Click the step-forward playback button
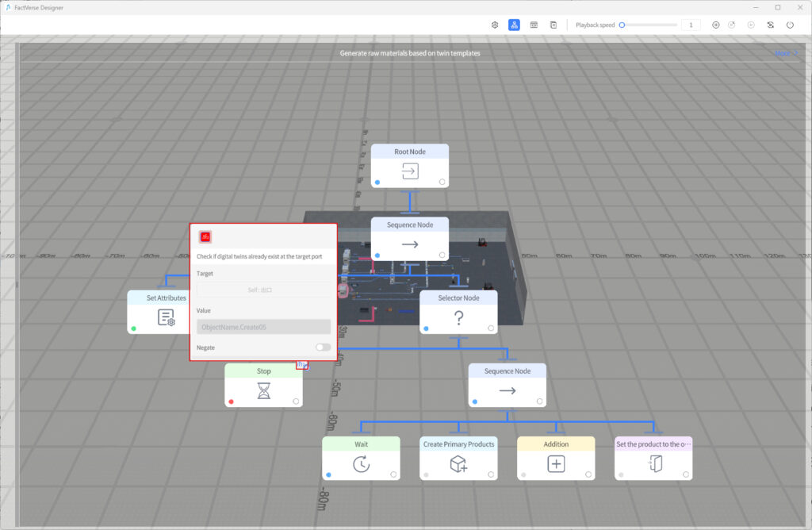 pos(732,25)
